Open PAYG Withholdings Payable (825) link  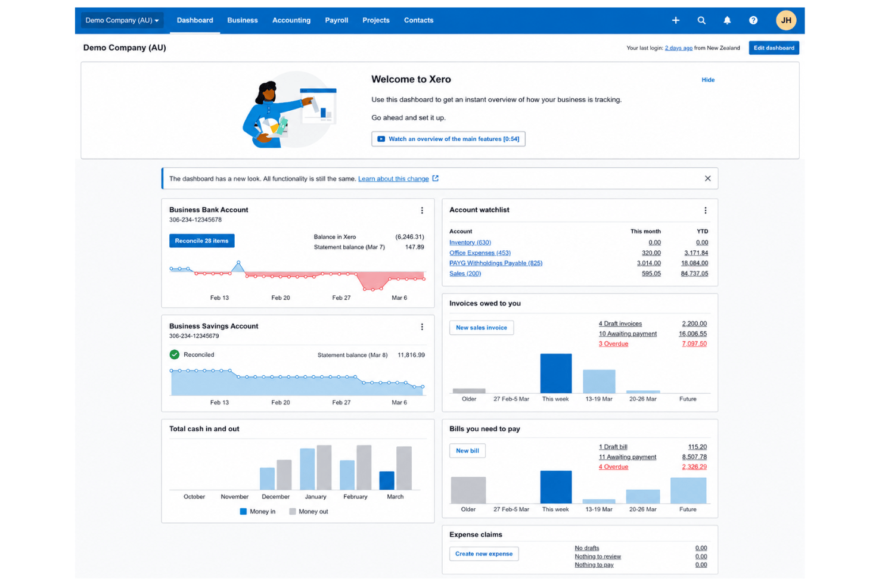point(496,263)
